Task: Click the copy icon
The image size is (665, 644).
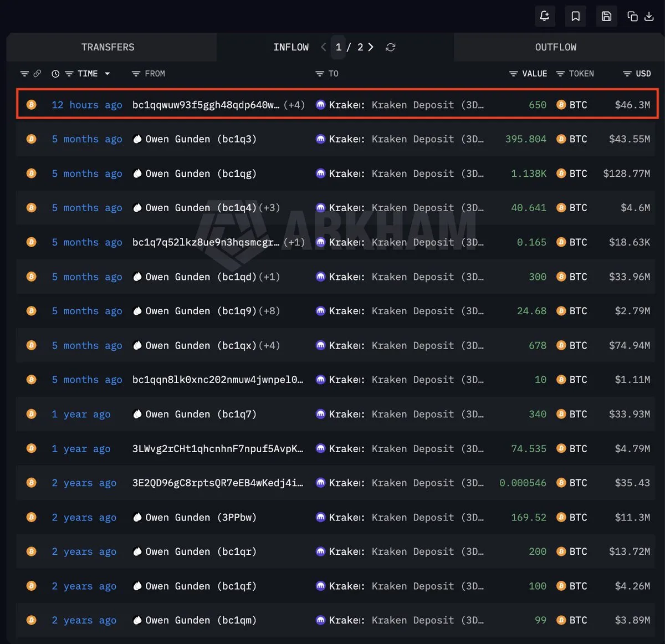Action: (x=632, y=16)
